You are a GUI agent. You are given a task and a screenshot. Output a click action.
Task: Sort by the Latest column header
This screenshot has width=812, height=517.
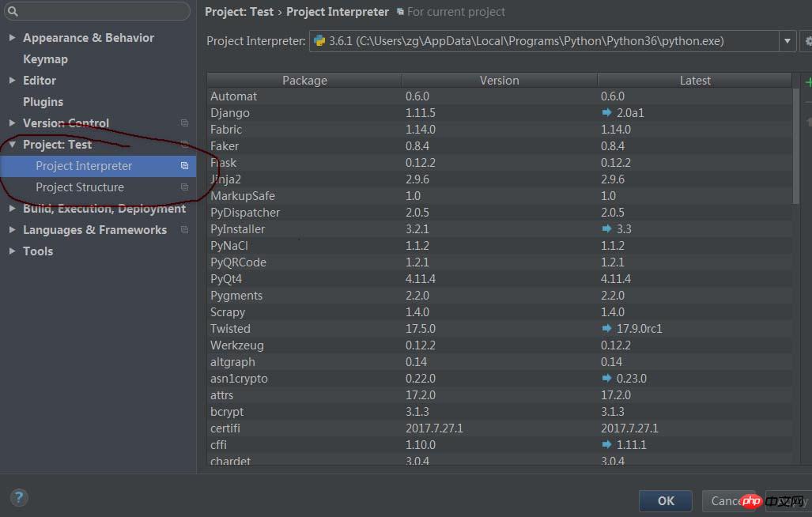tap(694, 80)
